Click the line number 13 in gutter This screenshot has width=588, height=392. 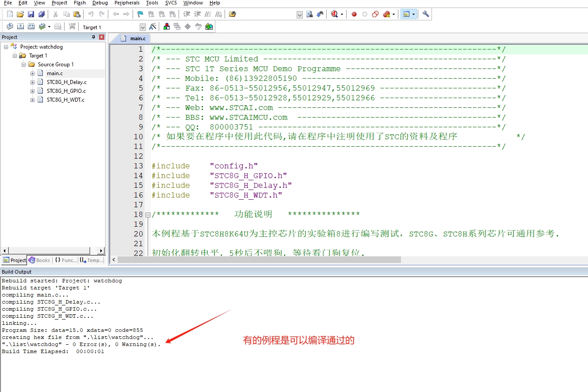click(x=138, y=166)
